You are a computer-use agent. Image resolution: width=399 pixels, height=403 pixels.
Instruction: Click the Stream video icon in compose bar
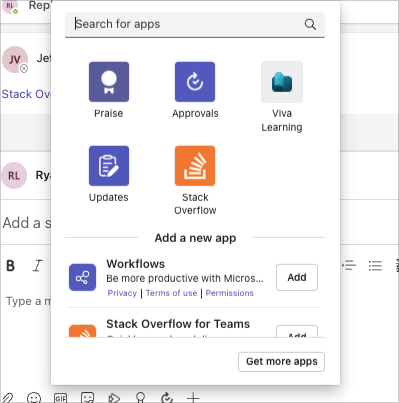point(114,398)
